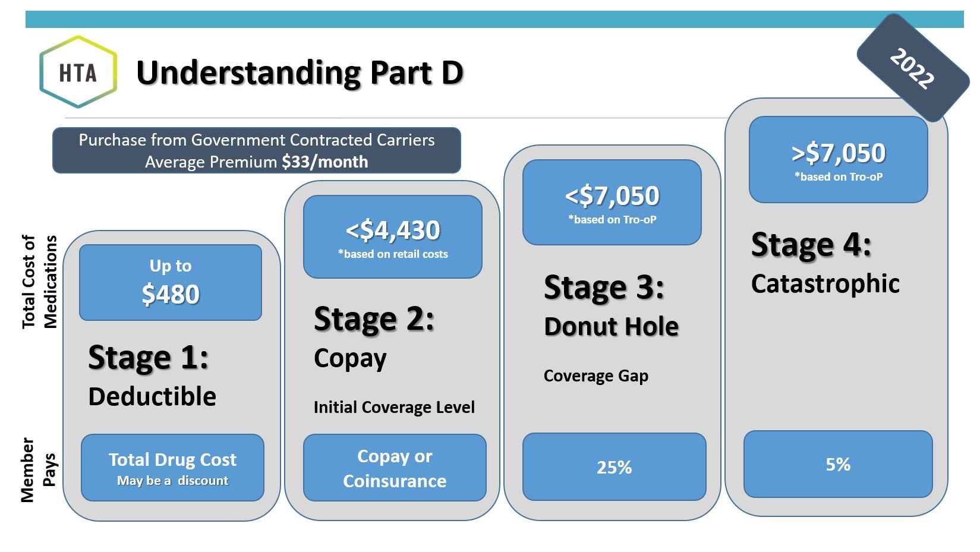The height and width of the screenshot is (552, 980).
Task: Click the Copay or Coinsurance box
Action: tap(395, 468)
